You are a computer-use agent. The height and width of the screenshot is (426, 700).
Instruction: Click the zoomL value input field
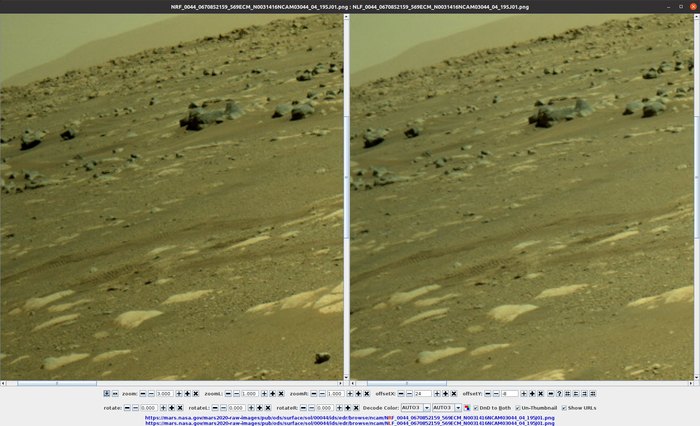(250, 394)
